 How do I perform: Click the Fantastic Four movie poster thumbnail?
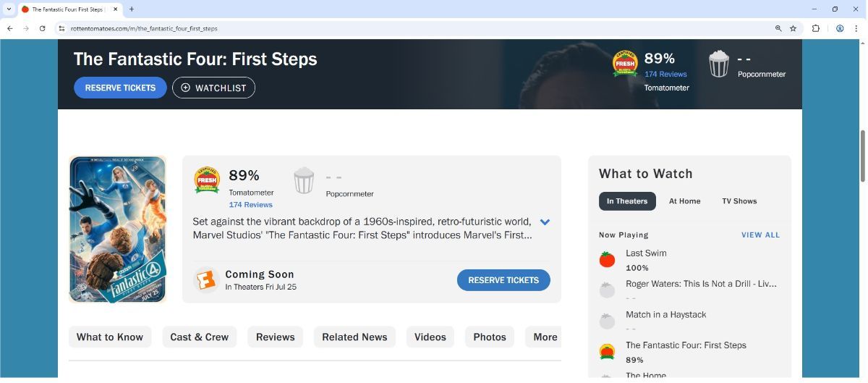coord(118,229)
